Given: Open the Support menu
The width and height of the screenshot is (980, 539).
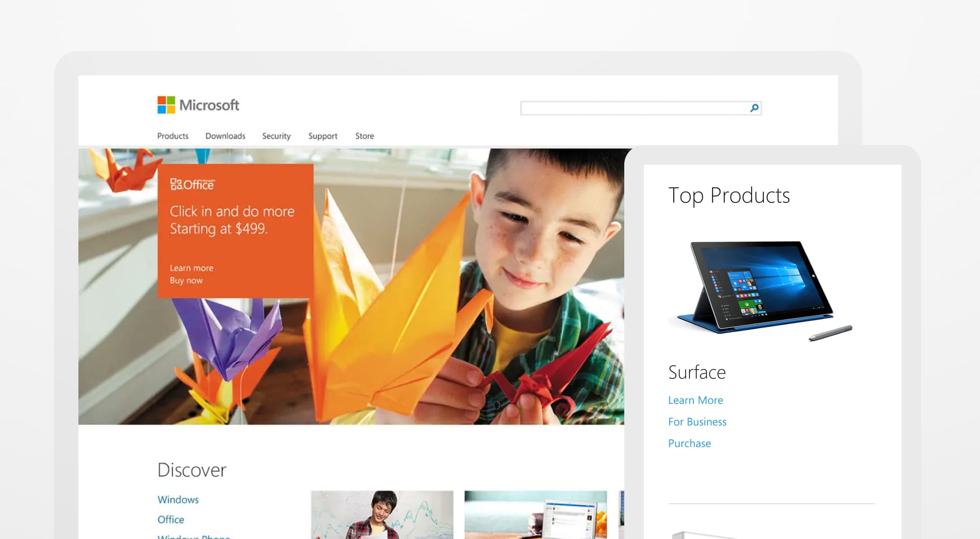Looking at the screenshot, I should [x=323, y=136].
